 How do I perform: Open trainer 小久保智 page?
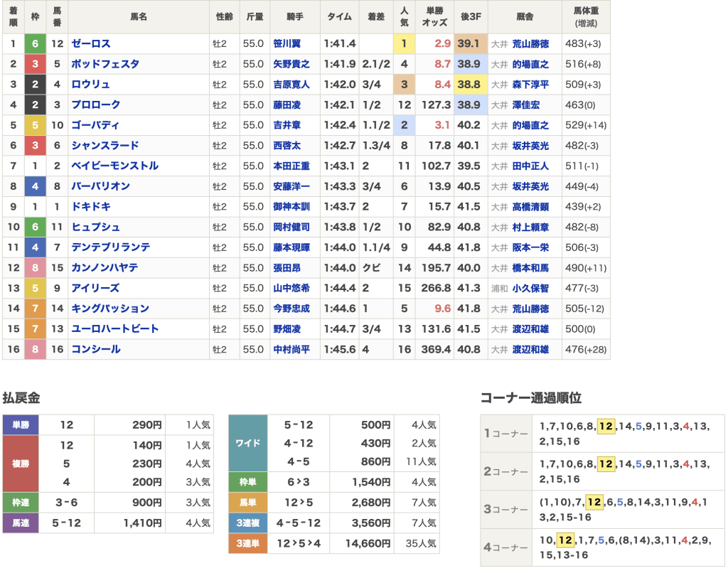click(530, 289)
